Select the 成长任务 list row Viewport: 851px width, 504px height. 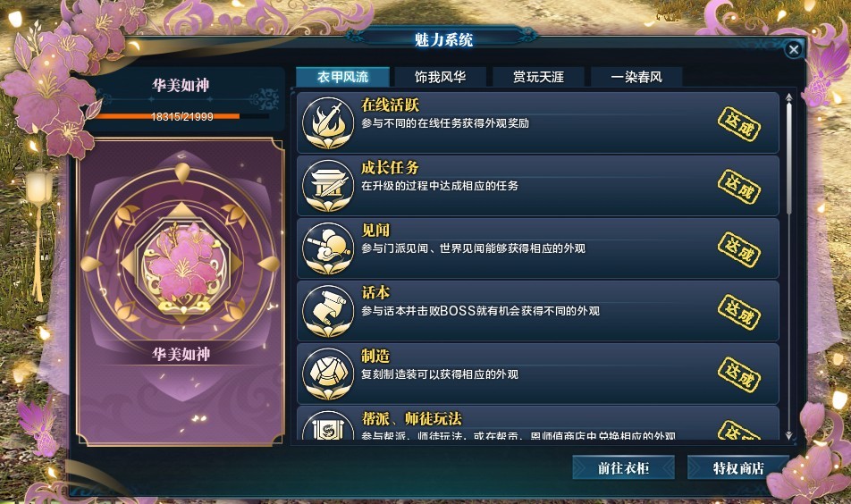coord(538,186)
